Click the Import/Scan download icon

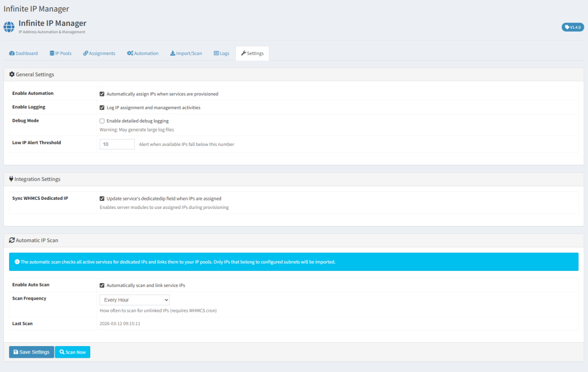[173, 53]
